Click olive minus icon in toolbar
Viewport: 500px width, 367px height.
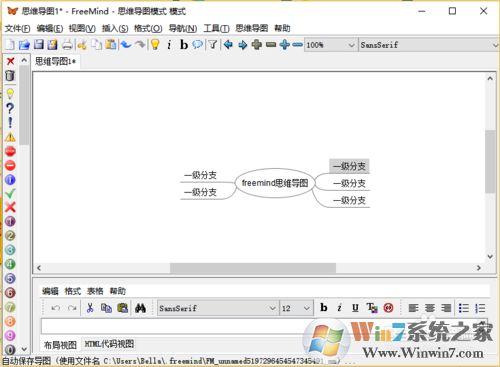[271, 44]
